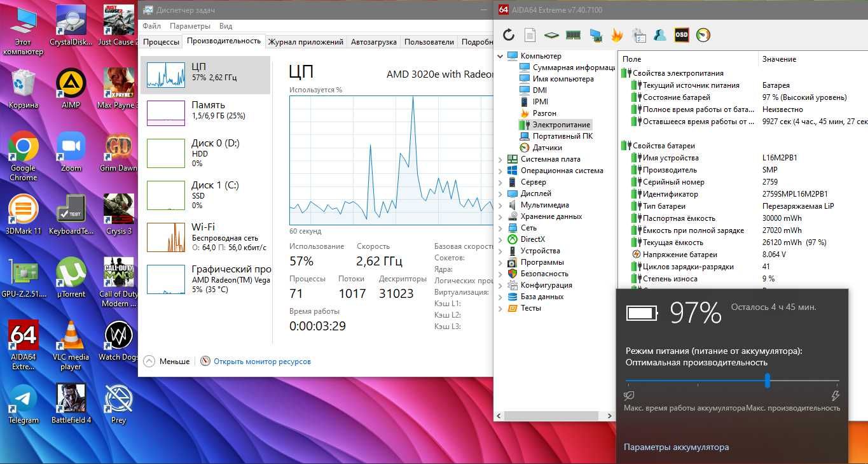The width and height of the screenshot is (868, 464).
Task: Click the Меньше button in Task Manager
Action: pyautogui.click(x=167, y=361)
